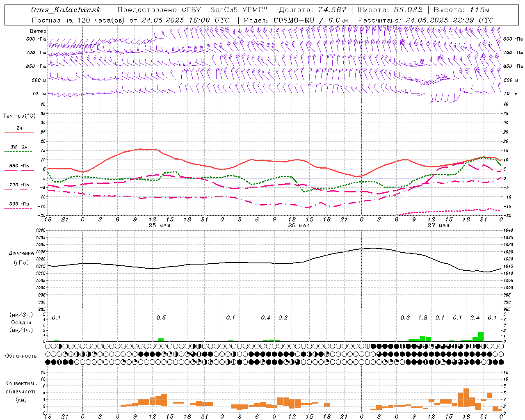Click the '2.4' precipitation amount value
The image size is (525, 420).
pos(475,318)
